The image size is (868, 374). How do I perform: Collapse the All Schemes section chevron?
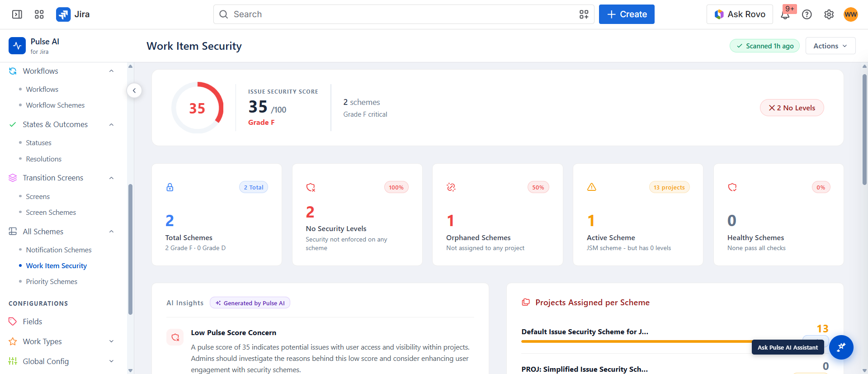click(x=111, y=232)
